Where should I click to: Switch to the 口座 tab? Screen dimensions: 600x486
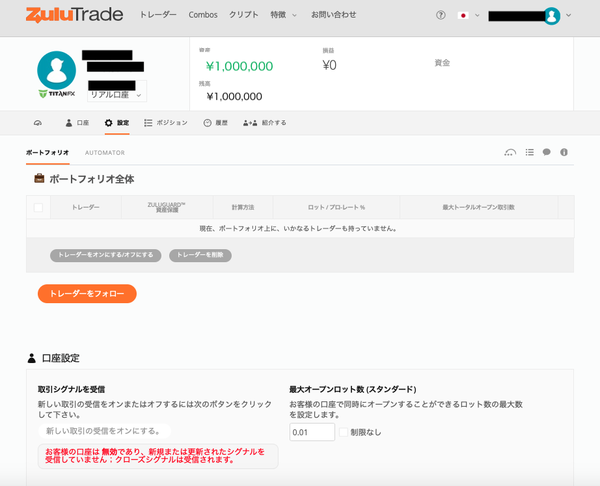(x=77, y=123)
